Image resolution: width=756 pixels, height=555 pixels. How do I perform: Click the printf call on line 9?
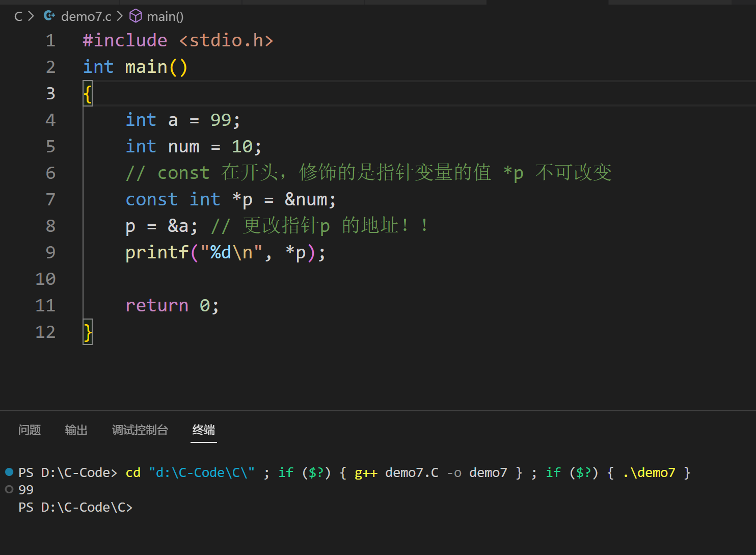coord(157,252)
